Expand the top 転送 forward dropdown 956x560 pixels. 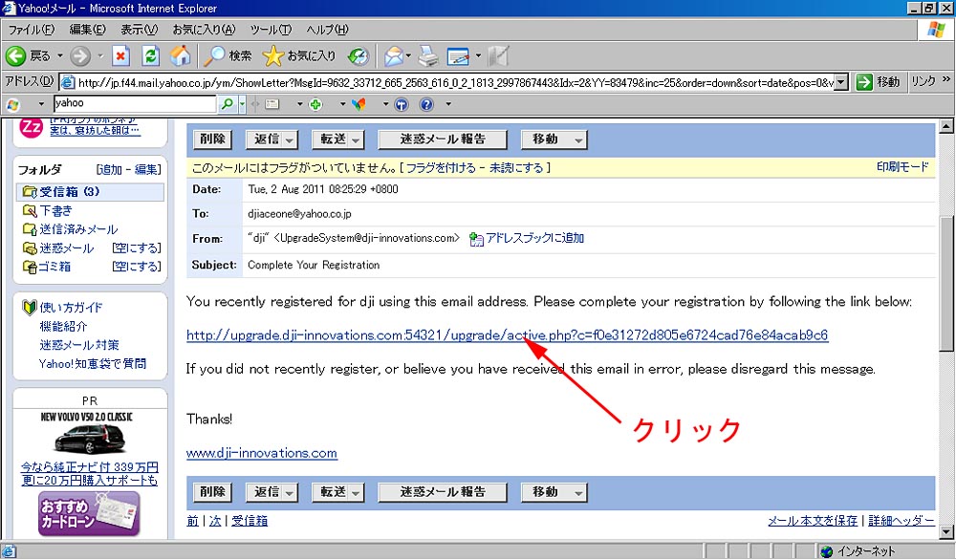[x=337, y=140]
